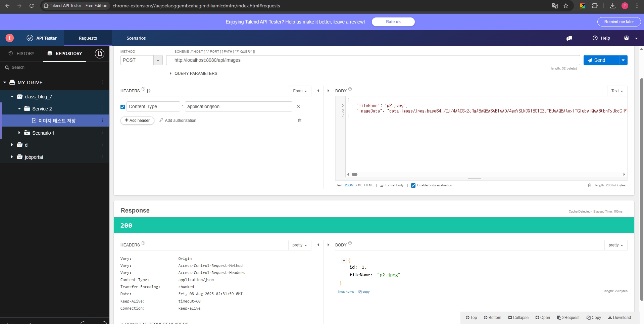Open Chrome three-dot menu
The width and height of the screenshot is (644, 324).
click(x=637, y=6)
